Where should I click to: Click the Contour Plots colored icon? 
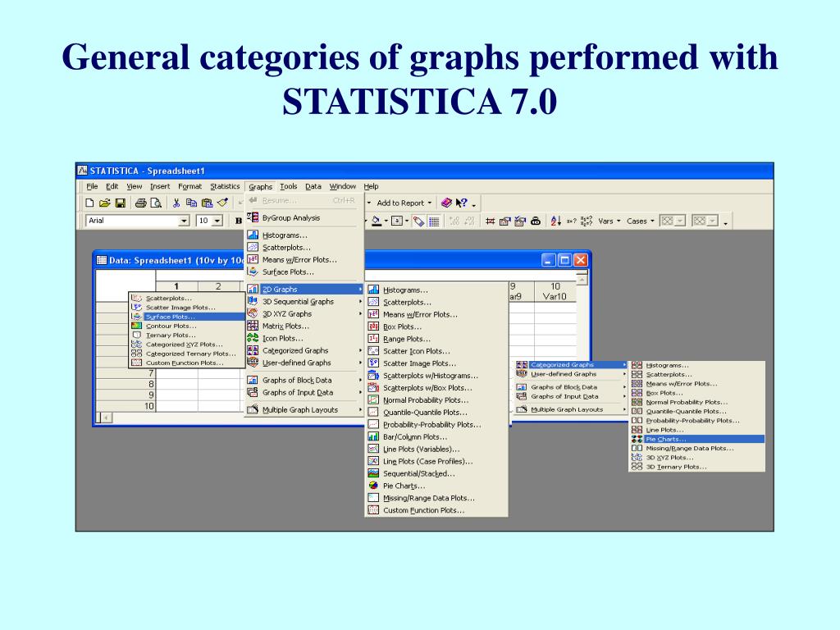click(x=137, y=326)
